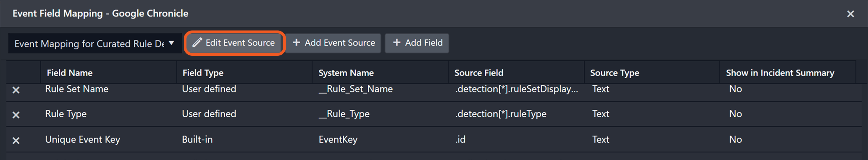Sort by the Source Field column

(479, 73)
